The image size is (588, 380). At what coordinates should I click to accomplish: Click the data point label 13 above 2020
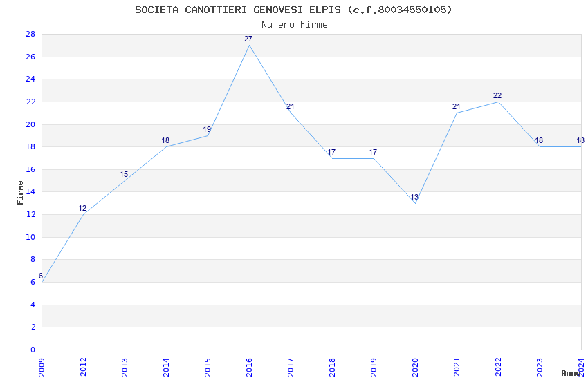tap(414, 197)
